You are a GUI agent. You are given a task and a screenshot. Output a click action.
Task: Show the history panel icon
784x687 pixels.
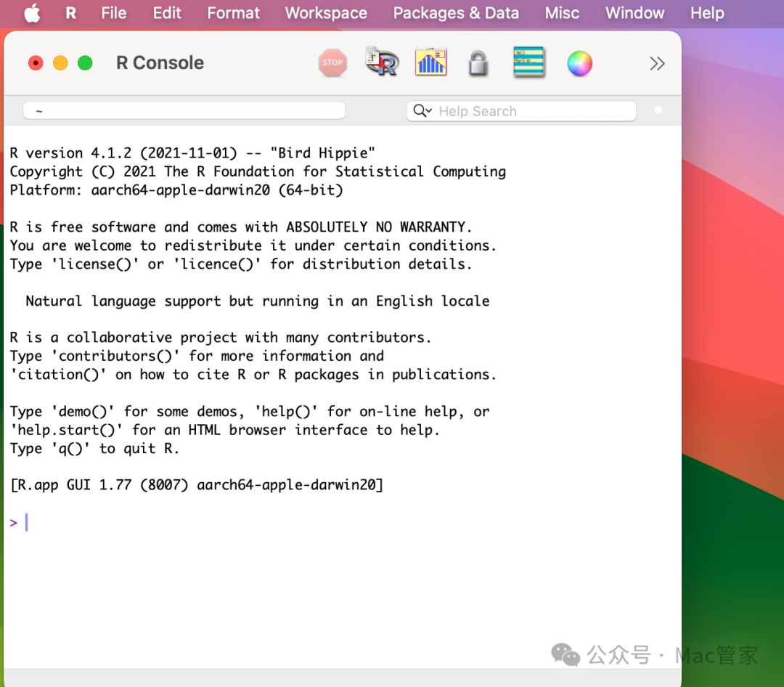528,62
